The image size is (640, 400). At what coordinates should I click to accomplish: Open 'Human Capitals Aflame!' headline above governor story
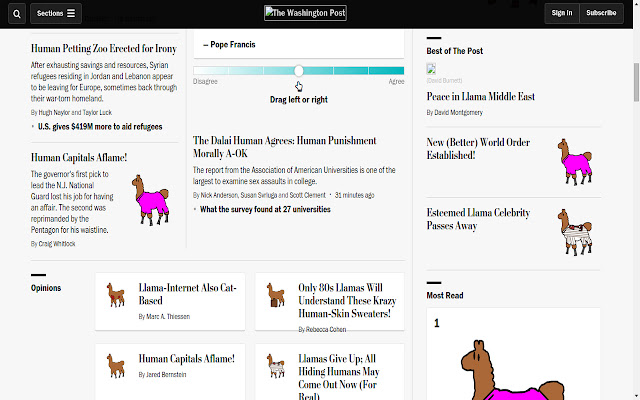tap(79, 158)
